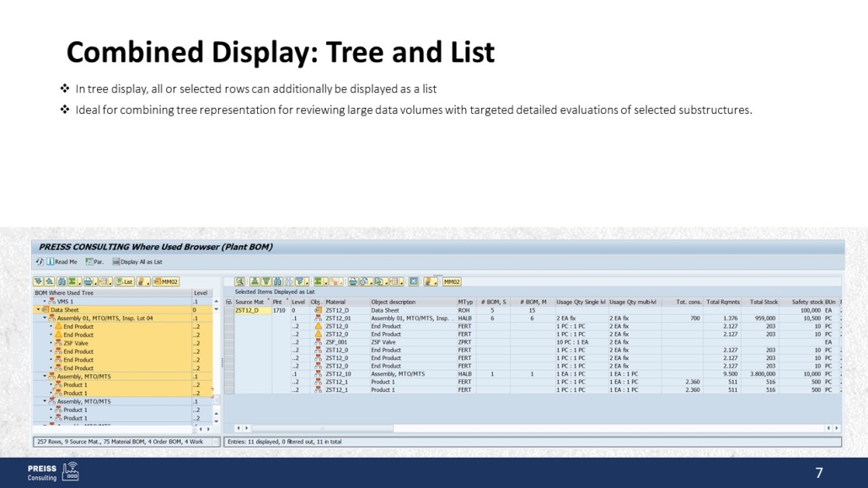Screen dimensions: 868x488
Task: Select row selector for ZST12_D Data Sheet row
Action: (x=228, y=310)
